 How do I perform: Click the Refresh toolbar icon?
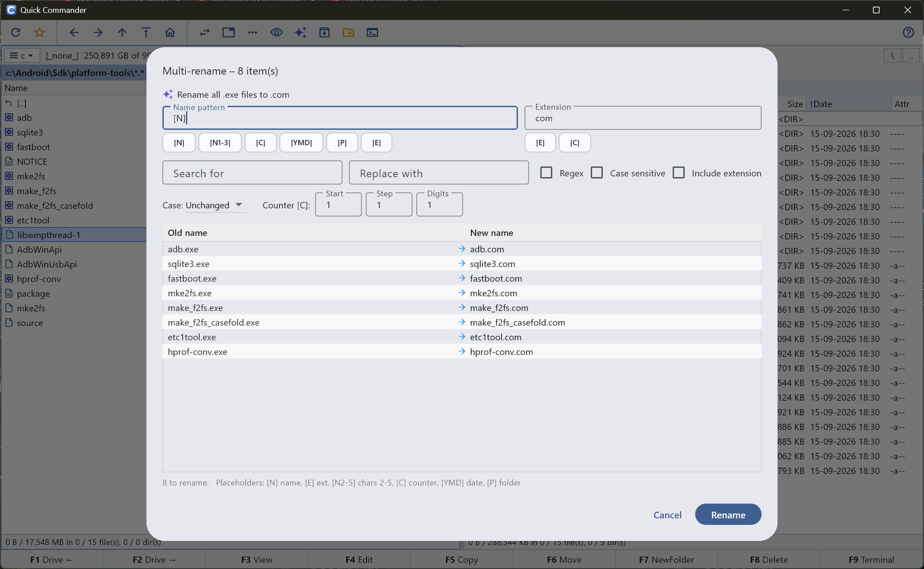tap(16, 32)
